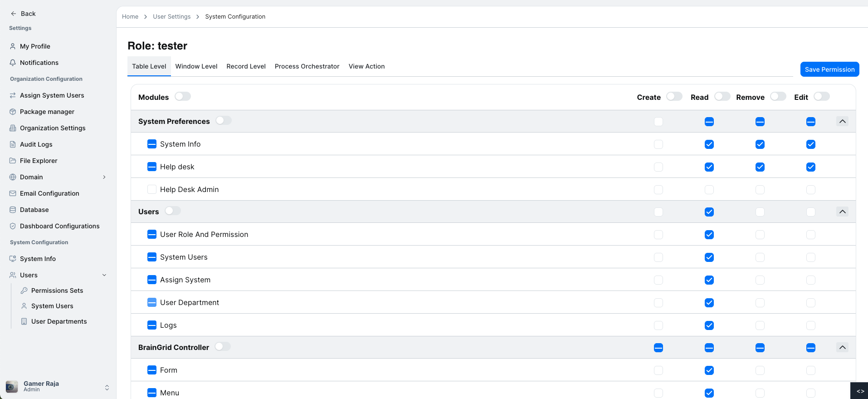This screenshot has height=399, width=868.
Task: Toggle the Users section switch
Action: pos(172,211)
